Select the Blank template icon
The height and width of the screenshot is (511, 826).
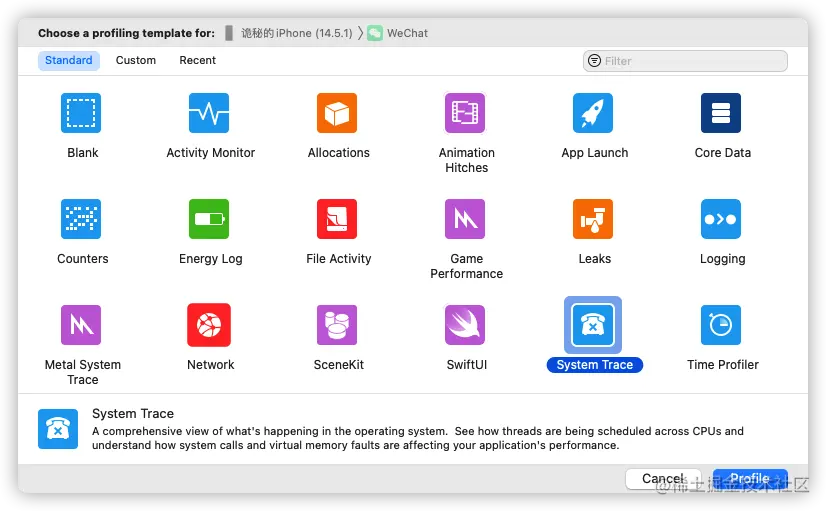tap(81, 113)
